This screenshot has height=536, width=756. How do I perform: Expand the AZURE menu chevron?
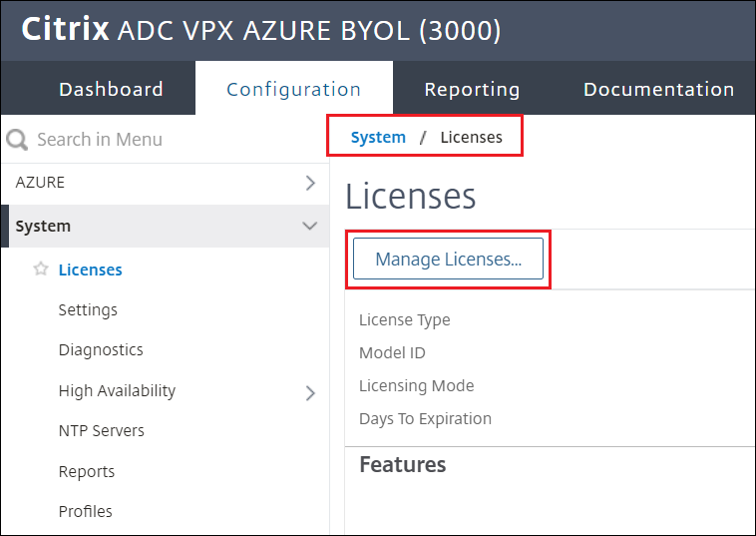[310, 183]
